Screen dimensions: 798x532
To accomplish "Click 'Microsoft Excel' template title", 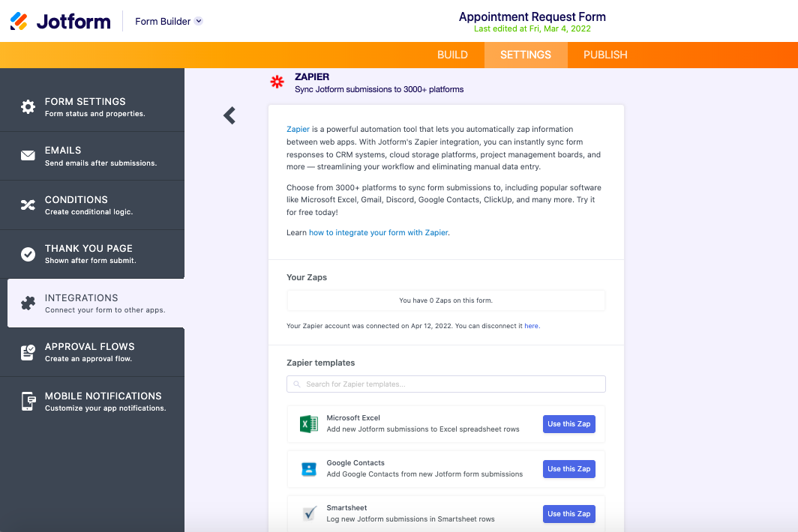I will coord(353,417).
